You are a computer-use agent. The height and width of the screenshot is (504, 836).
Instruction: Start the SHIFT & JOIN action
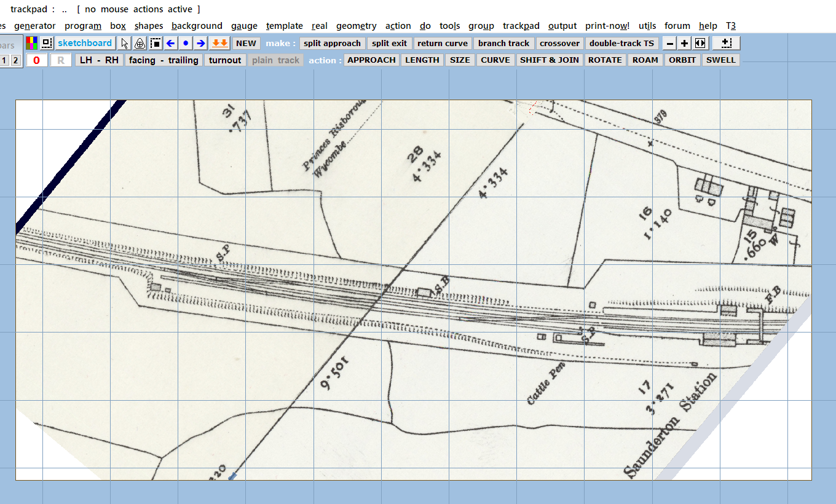(x=550, y=60)
